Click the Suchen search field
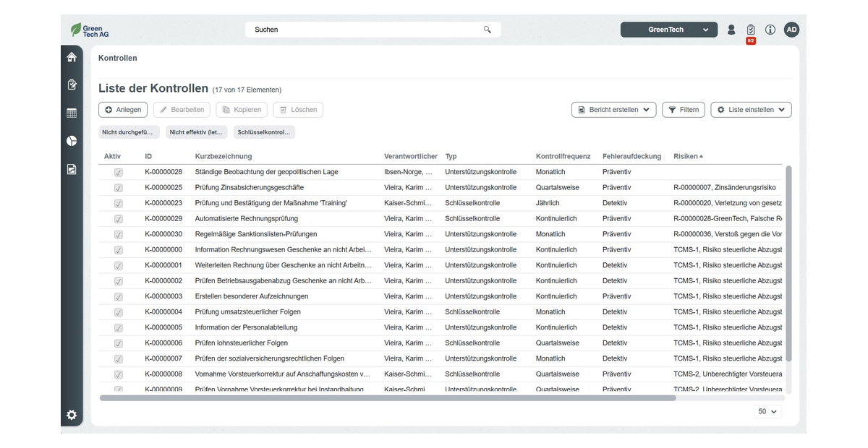 click(x=365, y=30)
